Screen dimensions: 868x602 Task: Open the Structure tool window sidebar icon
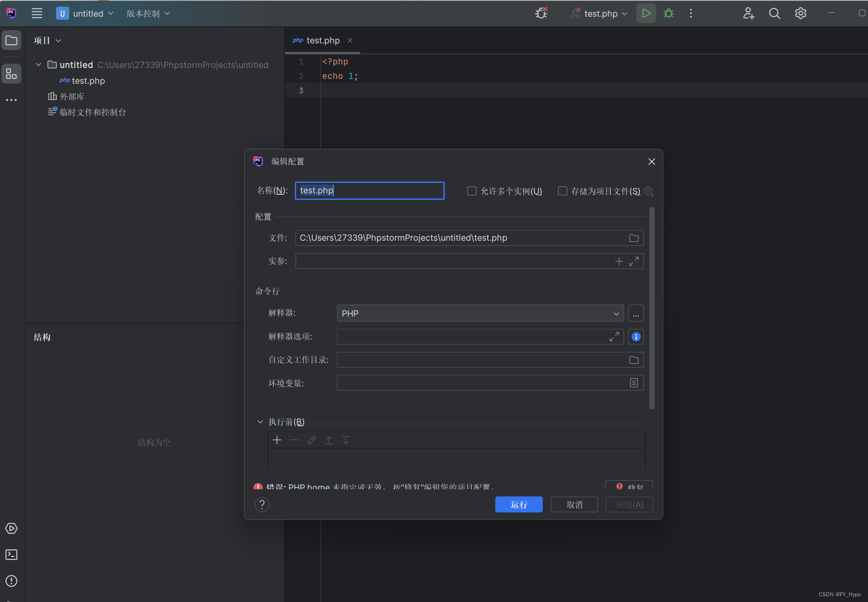(x=11, y=74)
